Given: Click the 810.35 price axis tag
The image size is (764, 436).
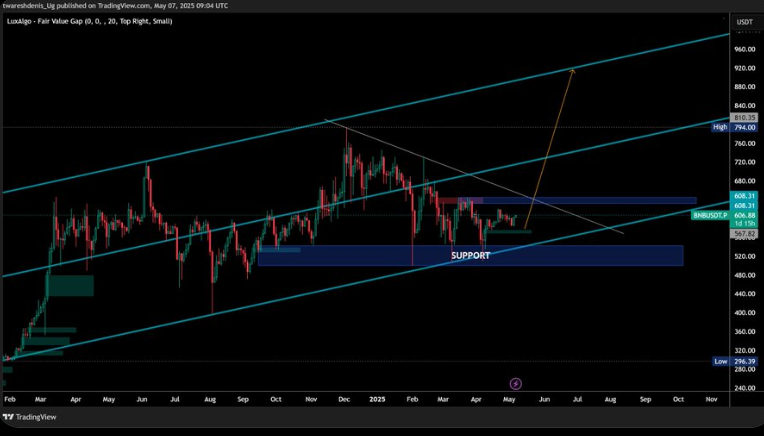Looking at the screenshot, I should coord(744,118).
